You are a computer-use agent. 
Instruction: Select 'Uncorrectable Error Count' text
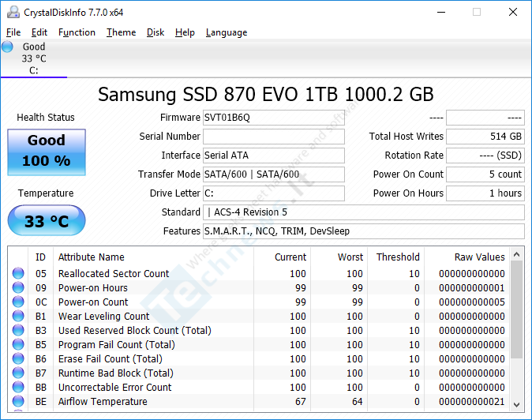click(115, 388)
